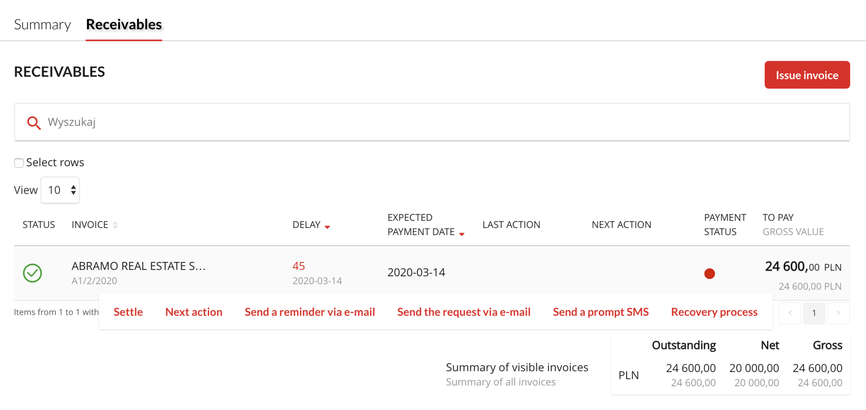Click Send the request via e-mail
The height and width of the screenshot is (410, 866).
[x=464, y=312]
